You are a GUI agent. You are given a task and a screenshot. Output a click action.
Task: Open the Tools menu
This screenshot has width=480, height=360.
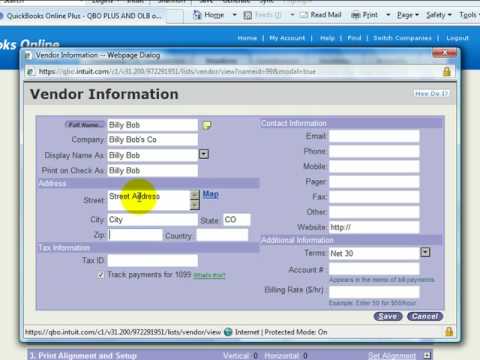[x=469, y=15]
